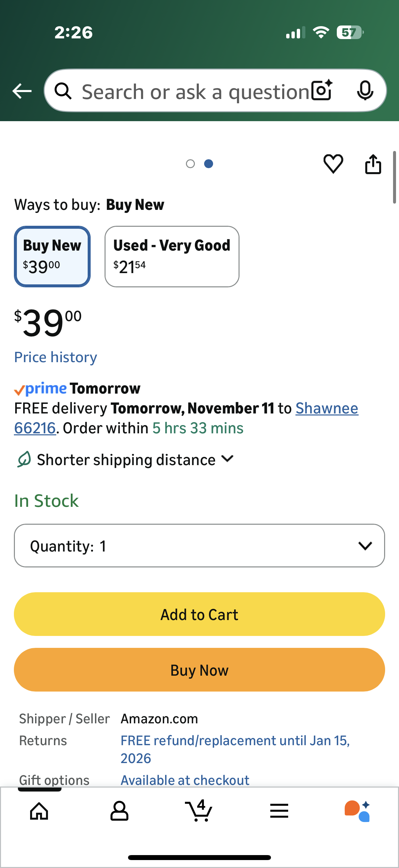Click the Add to Cart button
Image resolution: width=399 pixels, height=868 pixels.
pos(199,614)
